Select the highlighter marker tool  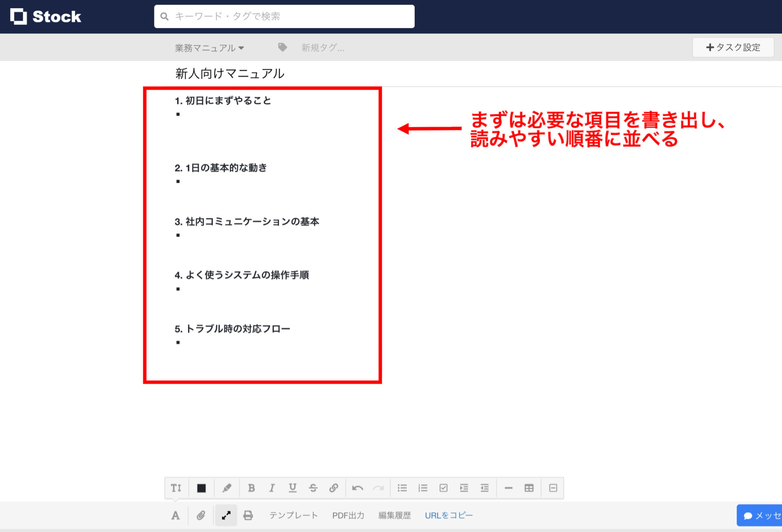[x=226, y=488]
